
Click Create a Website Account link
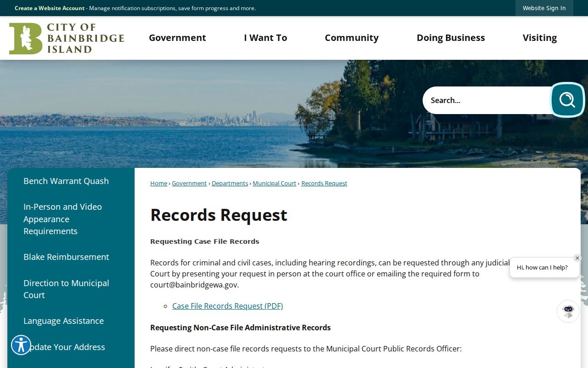[x=50, y=8]
